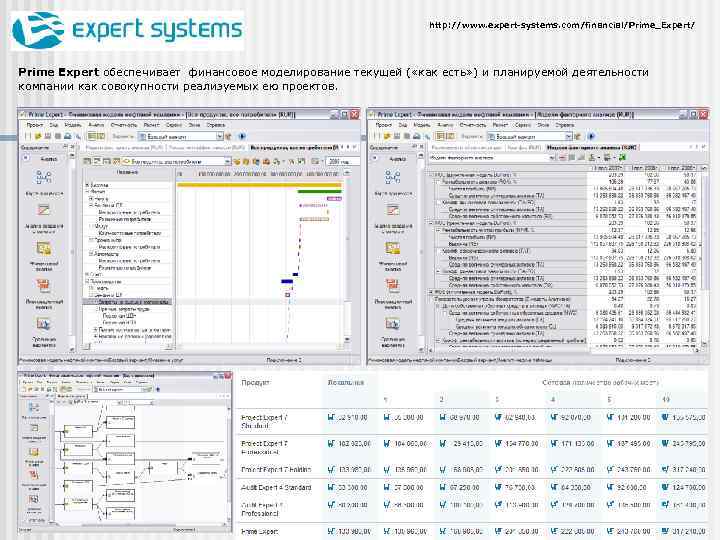The height and width of the screenshot is (540, 720).
Task: Click the green Gantt bar in left window
Action: click(x=320, y=191)
